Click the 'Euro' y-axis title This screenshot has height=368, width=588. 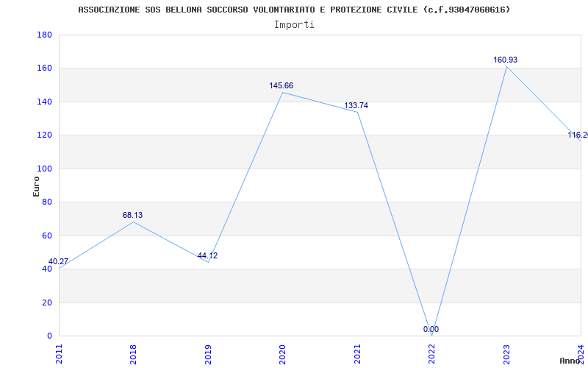click(36, 186)
